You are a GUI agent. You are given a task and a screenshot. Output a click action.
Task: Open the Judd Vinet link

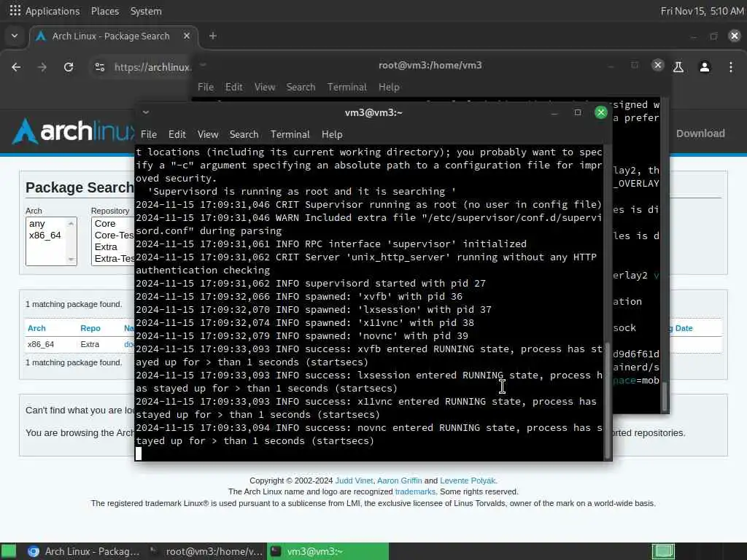pyautogui.click(x=354, y=481)
